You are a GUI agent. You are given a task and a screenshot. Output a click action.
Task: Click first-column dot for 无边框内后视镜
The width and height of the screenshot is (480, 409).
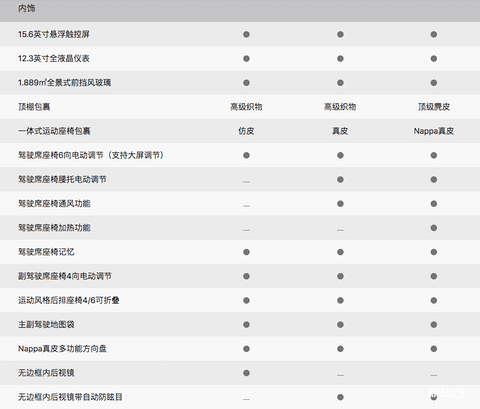coord(246,373)
